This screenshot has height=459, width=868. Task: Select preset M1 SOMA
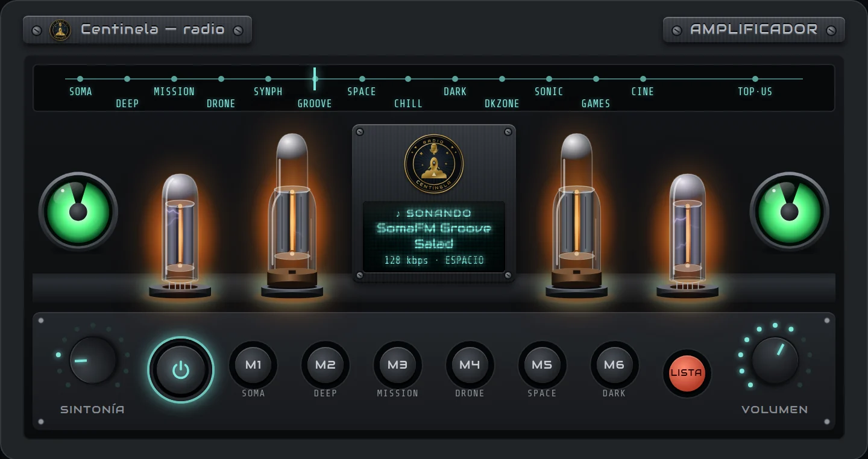tap(253, 365)
